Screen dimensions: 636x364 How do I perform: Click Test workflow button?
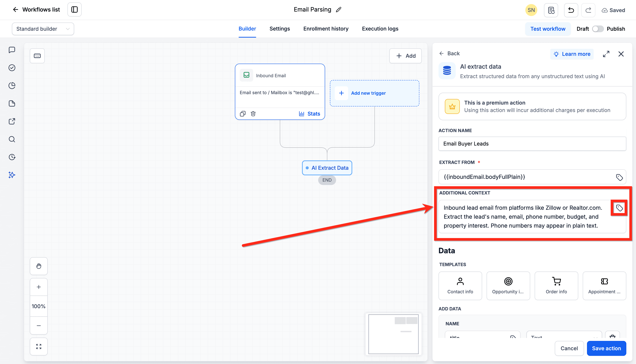[548, 29]
